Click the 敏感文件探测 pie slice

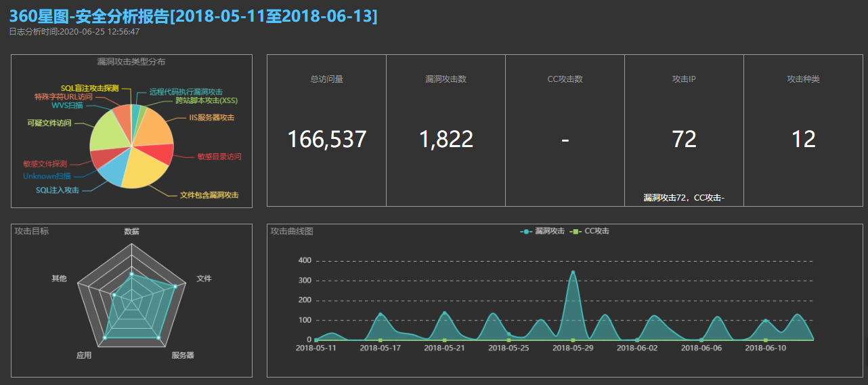point(100,157)
